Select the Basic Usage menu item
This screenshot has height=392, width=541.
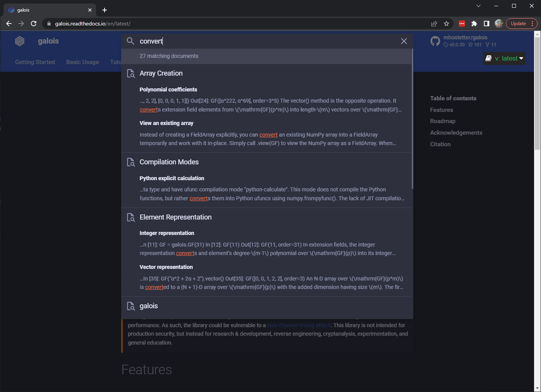point(82,62)
